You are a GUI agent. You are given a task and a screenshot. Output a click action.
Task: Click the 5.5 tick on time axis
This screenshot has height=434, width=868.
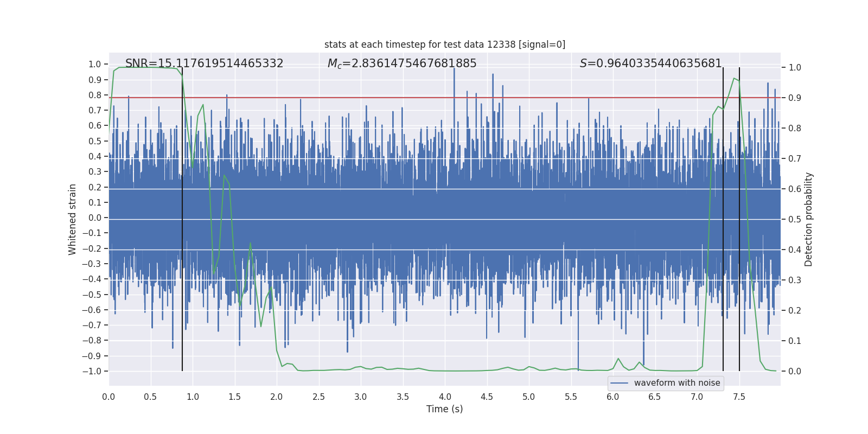pyautogui.click(x=571, y=397)
